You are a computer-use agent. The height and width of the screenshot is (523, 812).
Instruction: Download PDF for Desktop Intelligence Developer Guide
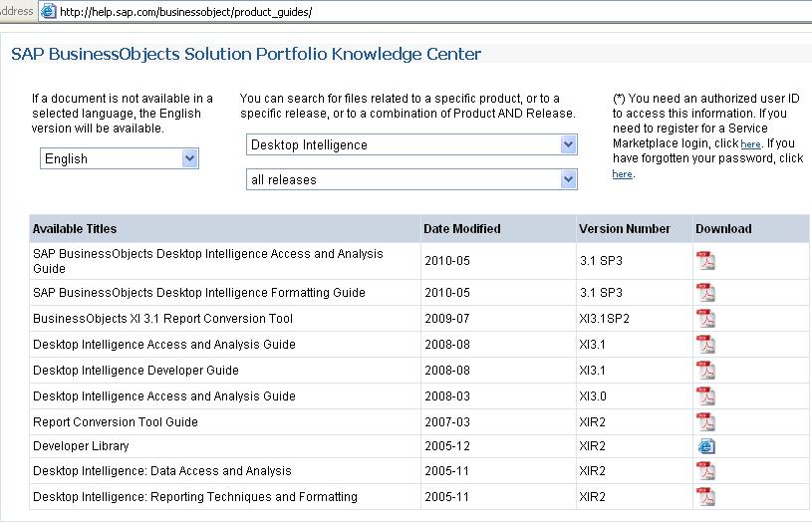[705, 371]
